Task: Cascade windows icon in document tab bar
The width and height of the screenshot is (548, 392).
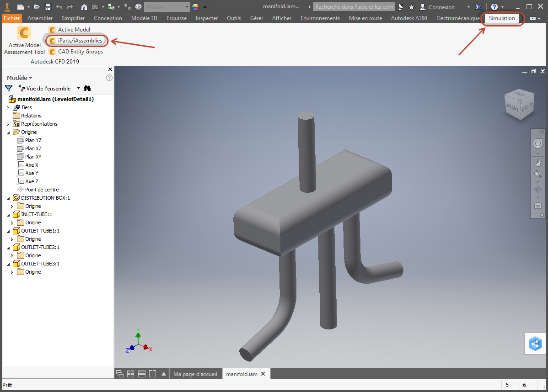Action: (x=119, y=374)
